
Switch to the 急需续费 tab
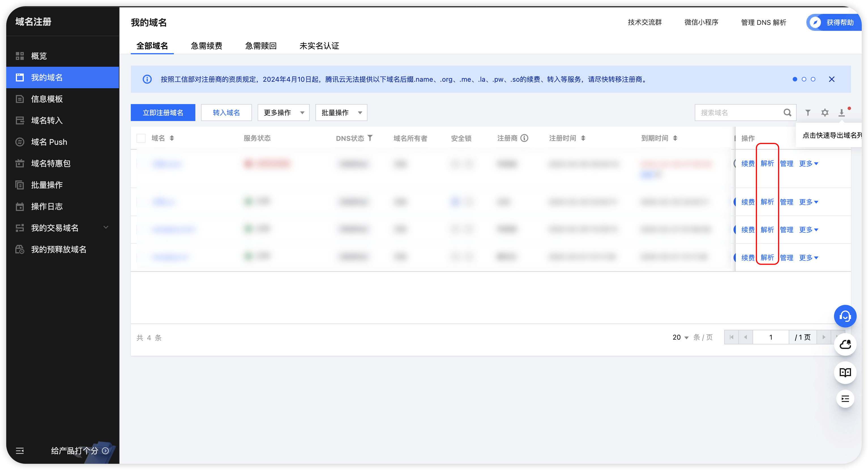206,46
